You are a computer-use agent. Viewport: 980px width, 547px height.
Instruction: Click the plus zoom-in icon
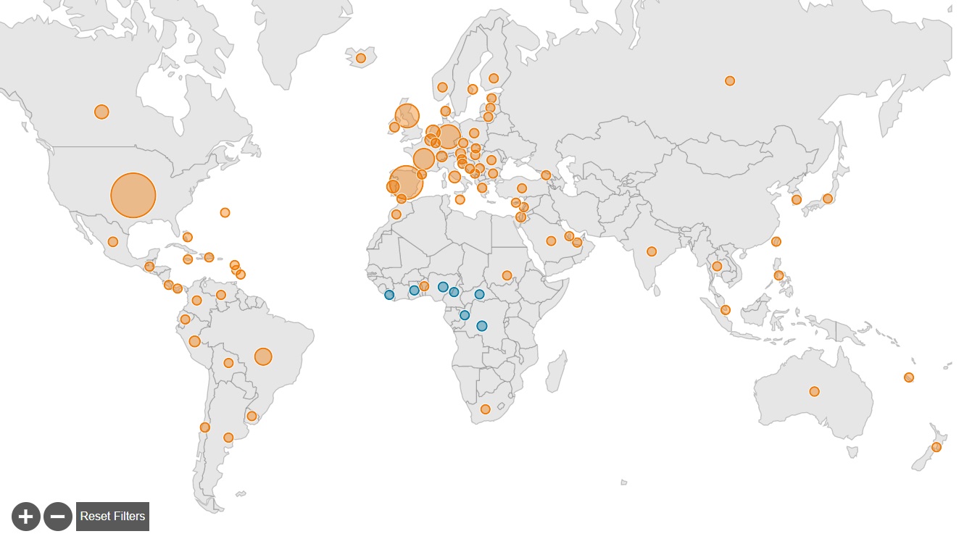coord(26,517)
